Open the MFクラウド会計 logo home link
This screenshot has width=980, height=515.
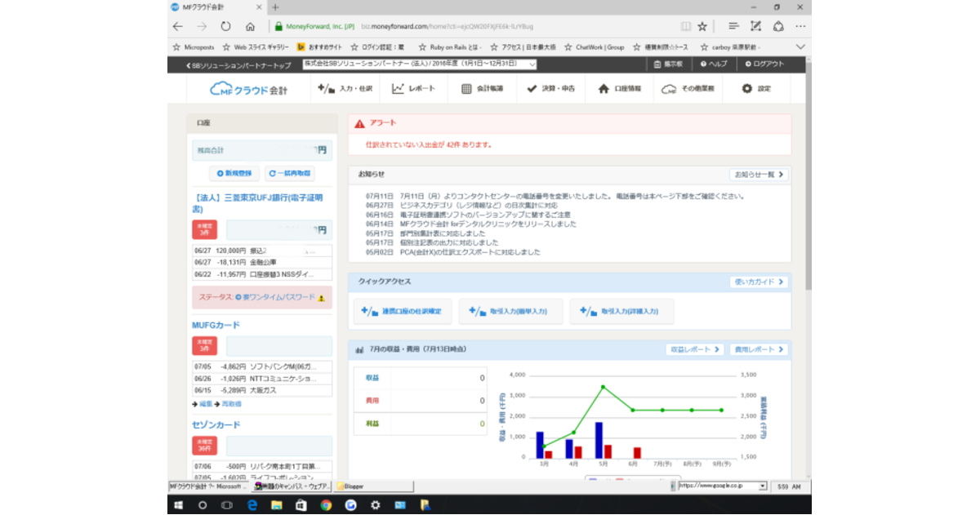[x=248, y=89]
